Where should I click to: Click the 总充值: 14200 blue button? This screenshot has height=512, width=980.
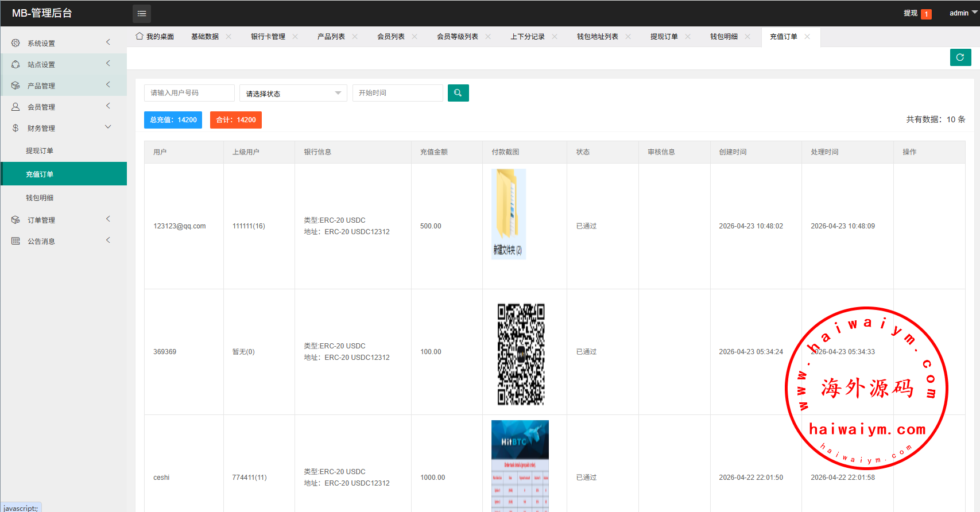coord(173,120)
